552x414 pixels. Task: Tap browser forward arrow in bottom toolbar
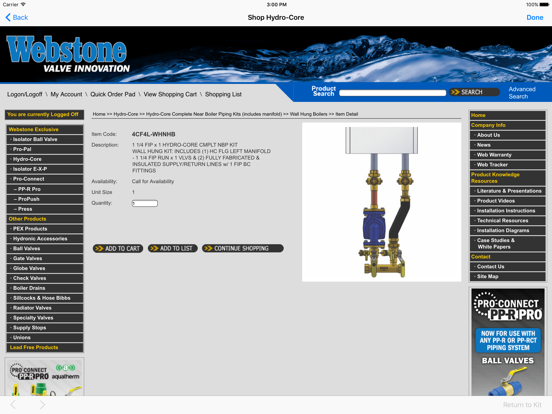click(42, 405)
